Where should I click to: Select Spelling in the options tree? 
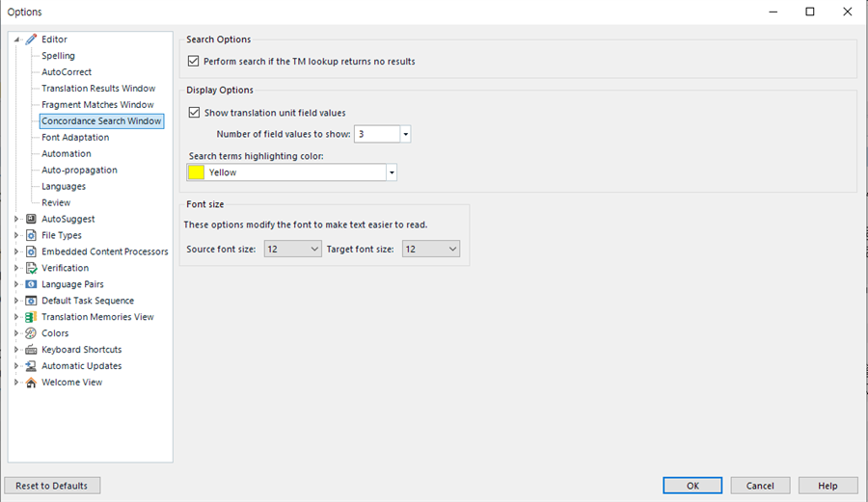[58, 55]
